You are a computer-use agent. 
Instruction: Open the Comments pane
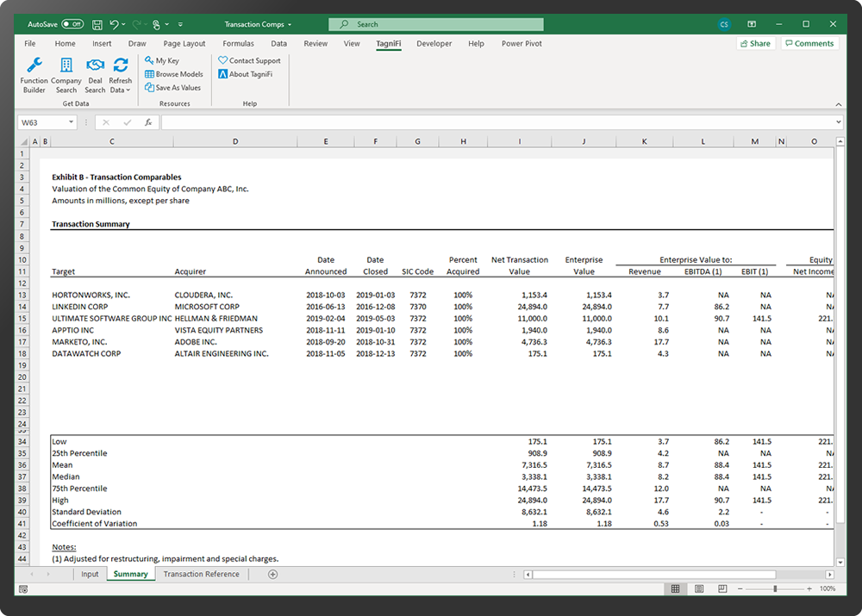point(809,43)
